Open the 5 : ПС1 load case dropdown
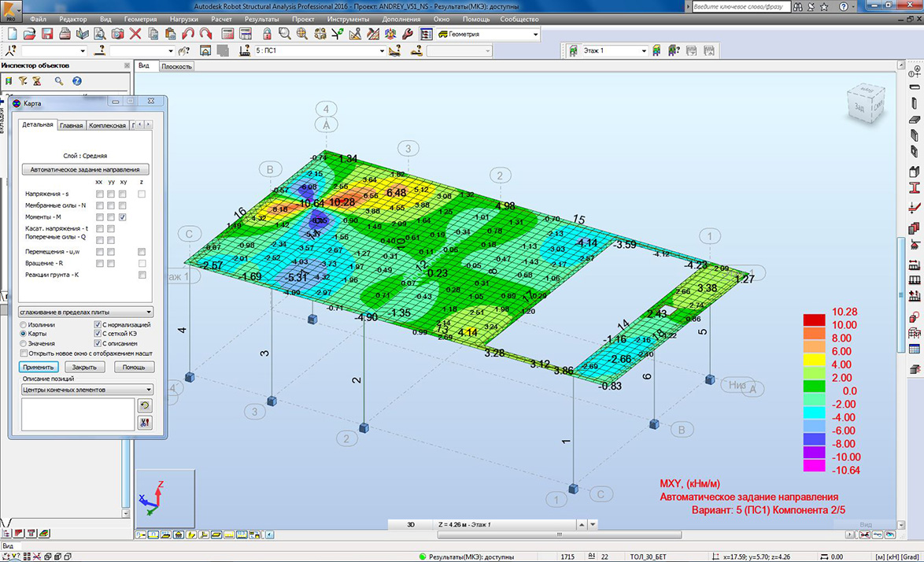This screenshot has width=924, height=562. 382,50
